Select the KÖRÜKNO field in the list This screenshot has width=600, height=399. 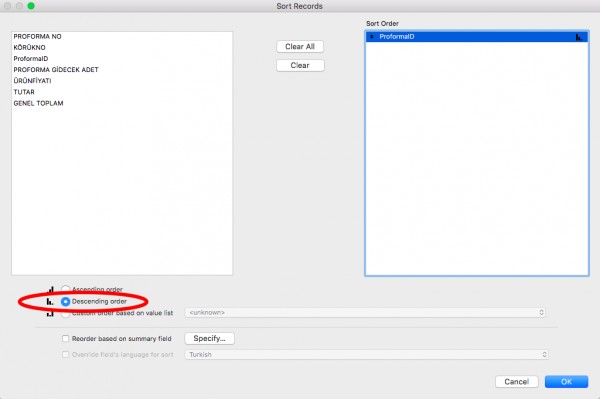click(x=29, y=47)
